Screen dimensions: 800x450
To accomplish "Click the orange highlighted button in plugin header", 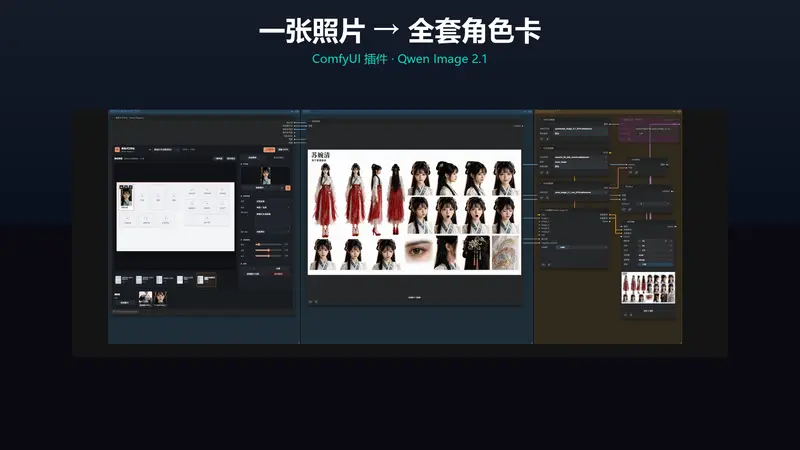I will point(269,149).
